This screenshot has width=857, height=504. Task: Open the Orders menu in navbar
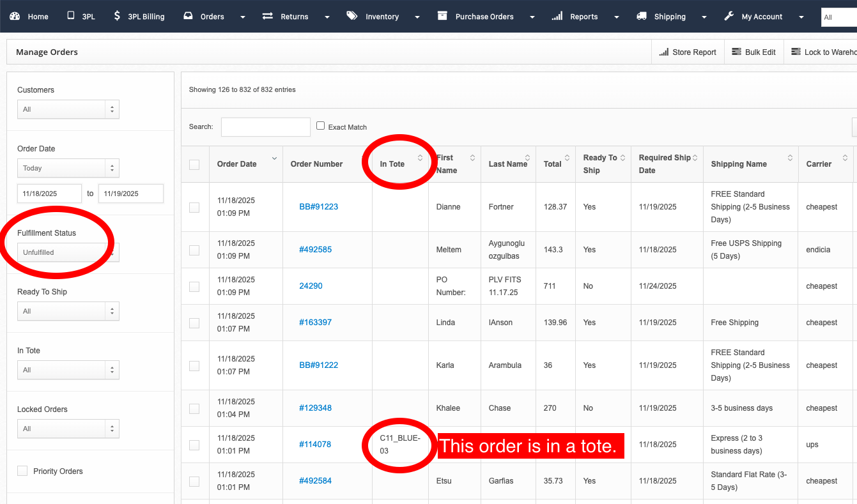point(213,17)
